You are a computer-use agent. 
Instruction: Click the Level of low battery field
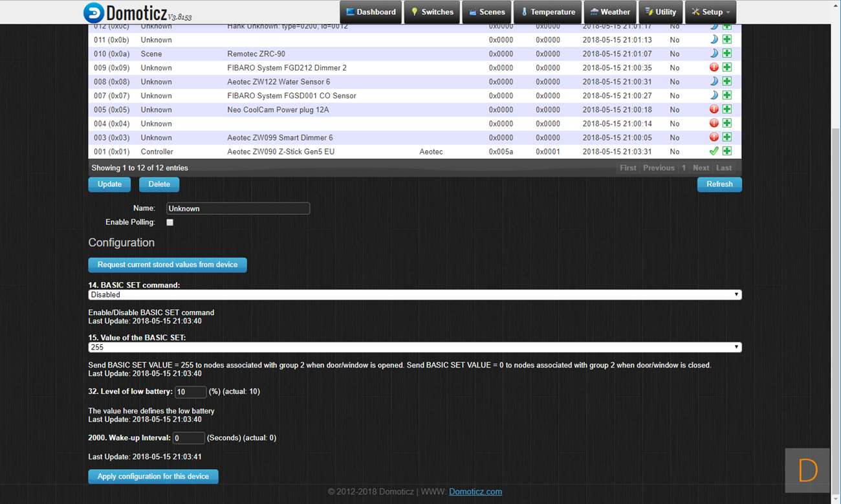click(x=191, y=392)
